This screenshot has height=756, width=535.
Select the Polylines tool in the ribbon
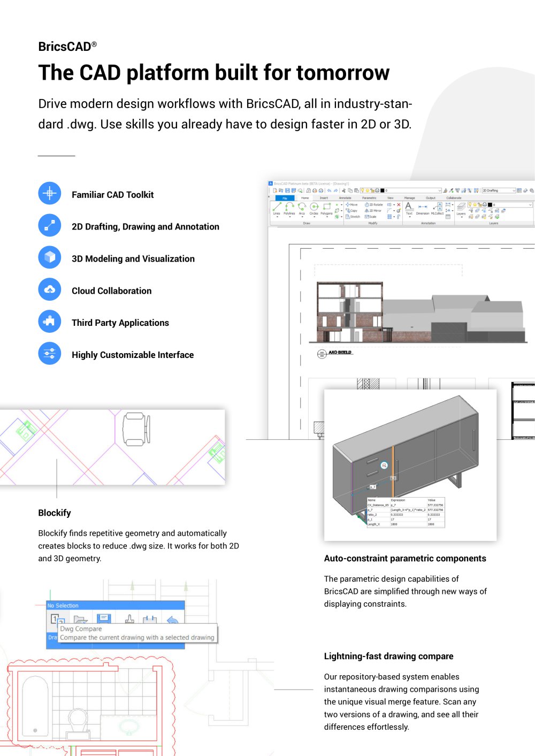[x=289, y=210]
